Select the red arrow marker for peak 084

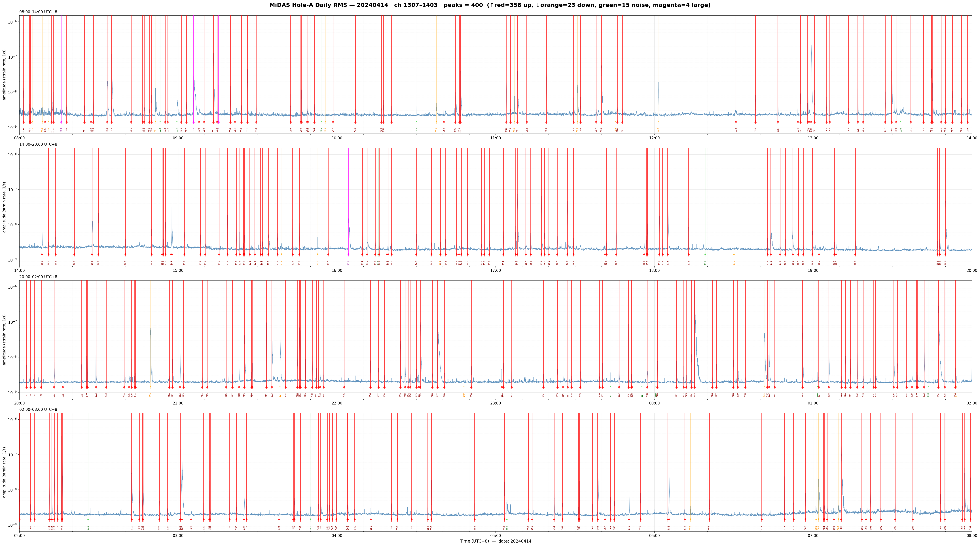pos(849,122)
